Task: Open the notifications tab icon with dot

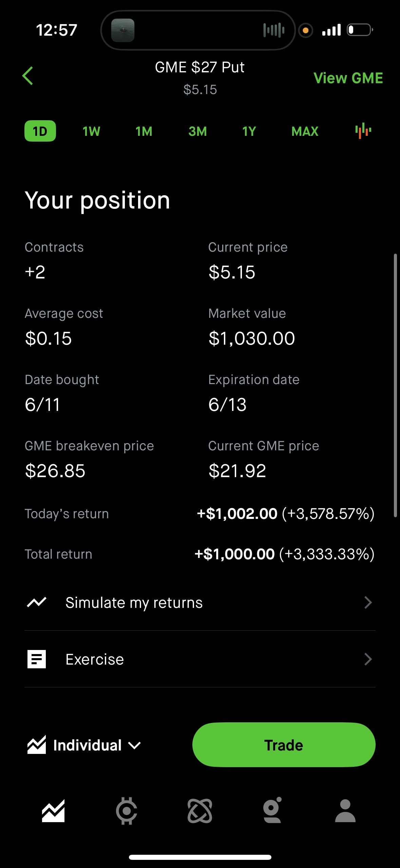Action: tap(272, 810)
